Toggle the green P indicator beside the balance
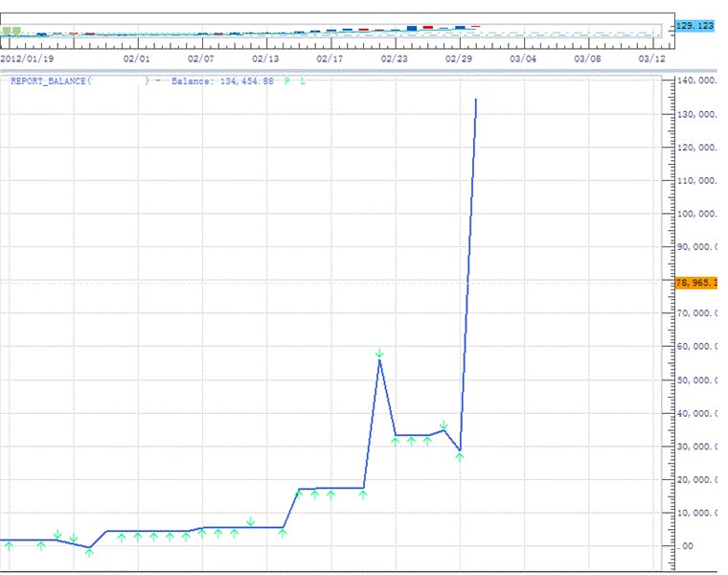Screen dimensions: 728x575 [286, 81]
